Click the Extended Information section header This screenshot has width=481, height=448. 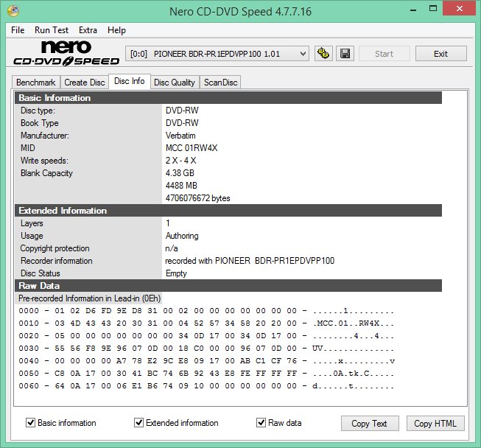228,211
